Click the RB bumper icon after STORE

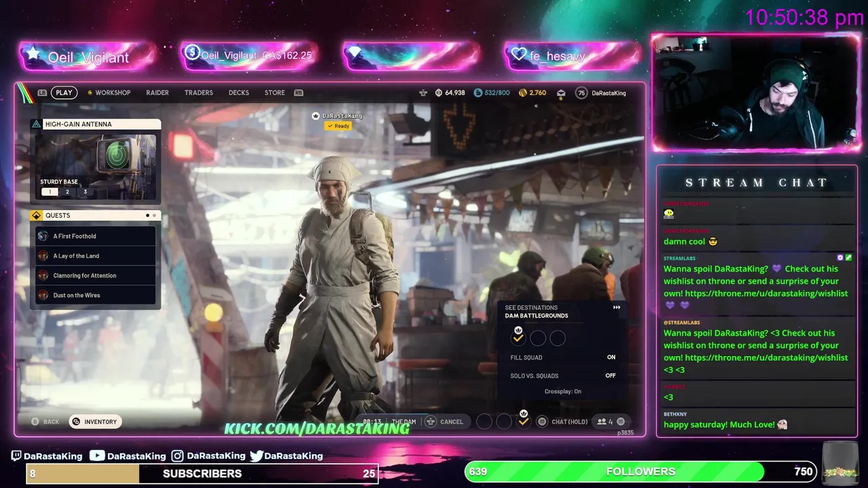298,93
